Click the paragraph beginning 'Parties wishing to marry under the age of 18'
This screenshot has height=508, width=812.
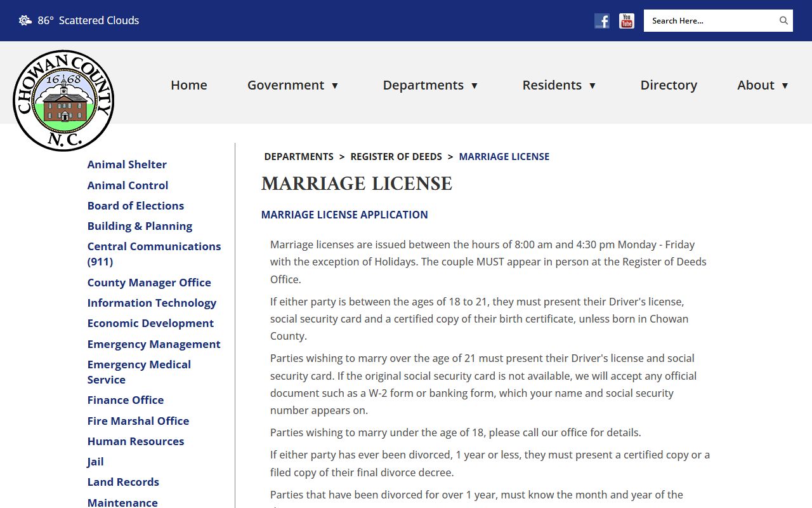coord(455,432)
